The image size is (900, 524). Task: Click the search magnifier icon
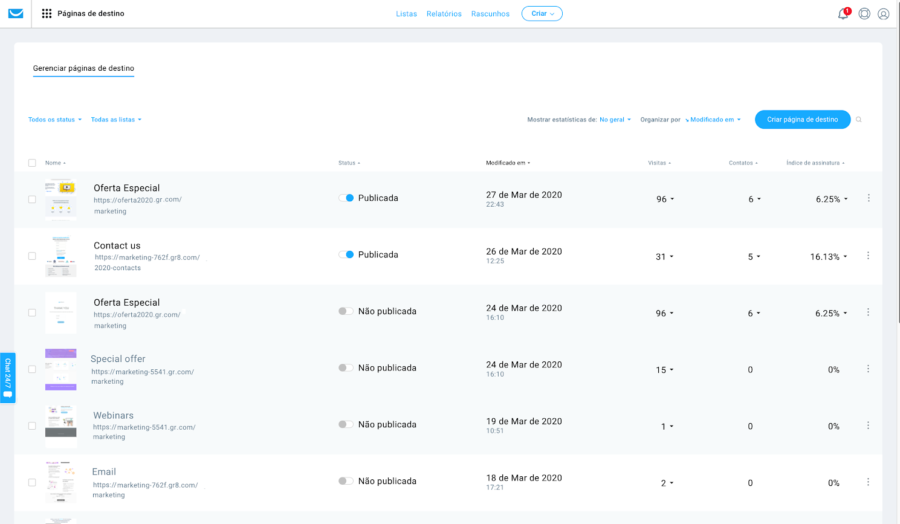click(859, 119)
